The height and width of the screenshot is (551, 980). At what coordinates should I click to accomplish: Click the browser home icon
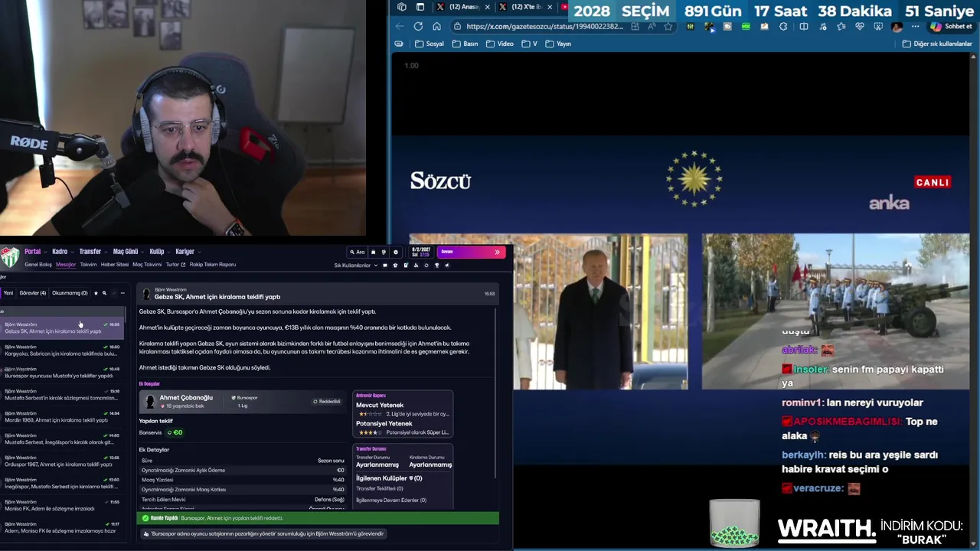click(436, 26)
